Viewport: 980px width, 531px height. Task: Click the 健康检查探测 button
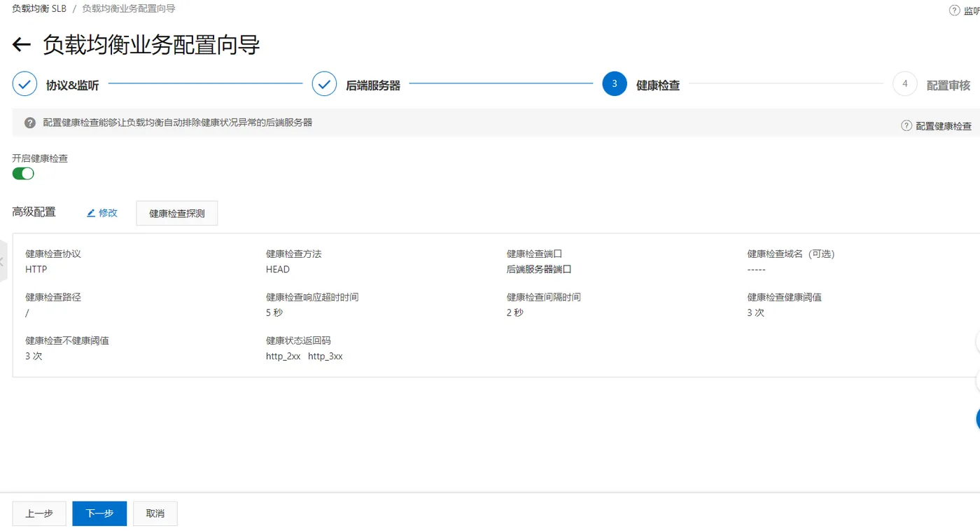point(177,214)
